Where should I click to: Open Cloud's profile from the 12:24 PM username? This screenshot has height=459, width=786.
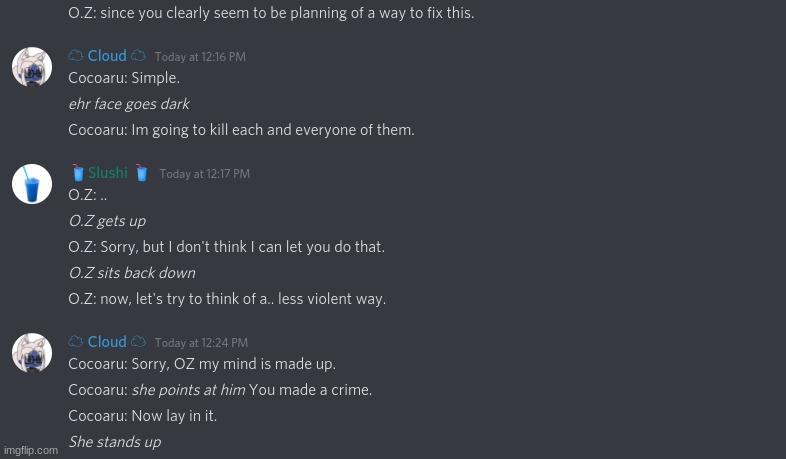(107, 342)
